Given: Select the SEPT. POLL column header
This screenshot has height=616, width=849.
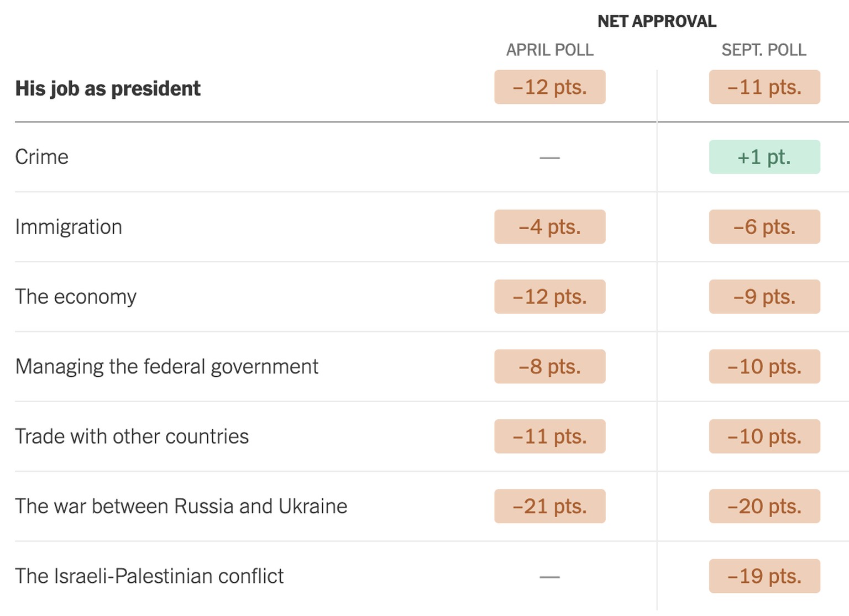Looking at the screenshot, I should [x=764, y=50].
